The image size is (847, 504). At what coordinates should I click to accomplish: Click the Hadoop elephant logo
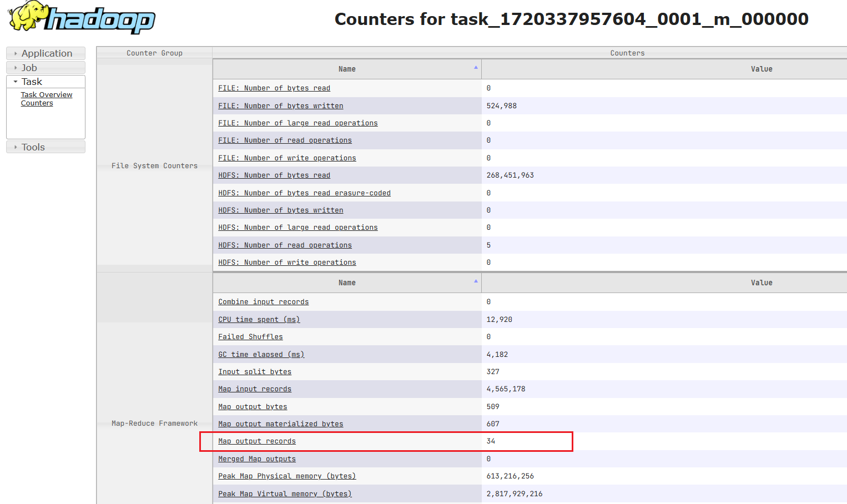[x=82, y=17]
